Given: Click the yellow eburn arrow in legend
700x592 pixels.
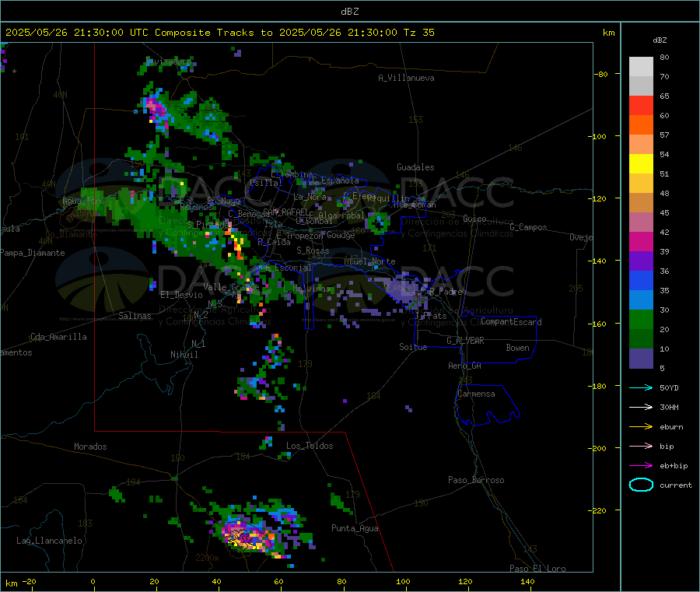Looking at the screenshot, I should [641, 427].
